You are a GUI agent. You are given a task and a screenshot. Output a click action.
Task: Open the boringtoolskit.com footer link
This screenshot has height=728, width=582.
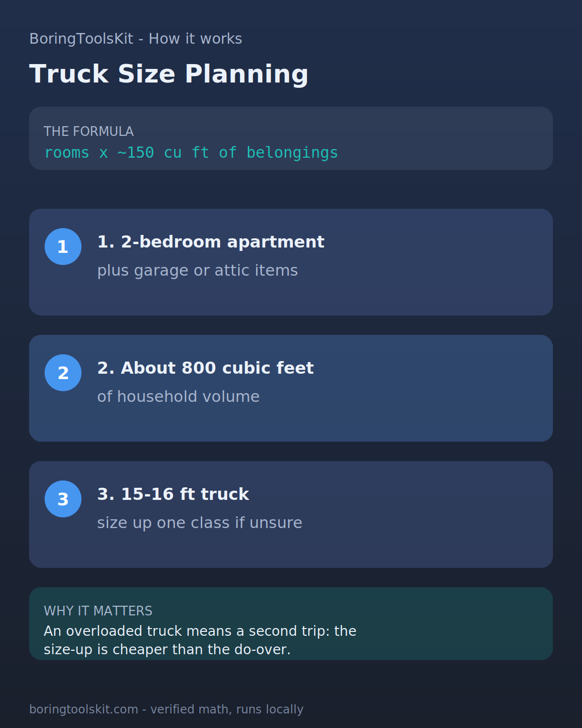166,710
